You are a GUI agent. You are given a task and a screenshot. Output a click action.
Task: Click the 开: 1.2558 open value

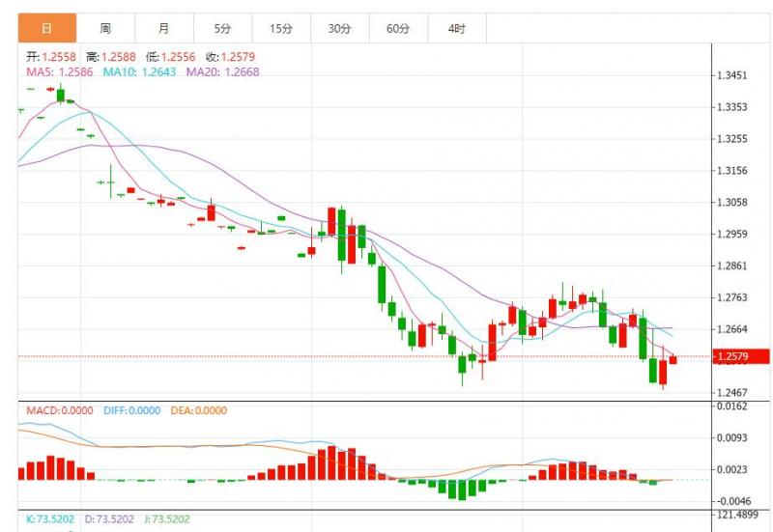pos(51,57)
